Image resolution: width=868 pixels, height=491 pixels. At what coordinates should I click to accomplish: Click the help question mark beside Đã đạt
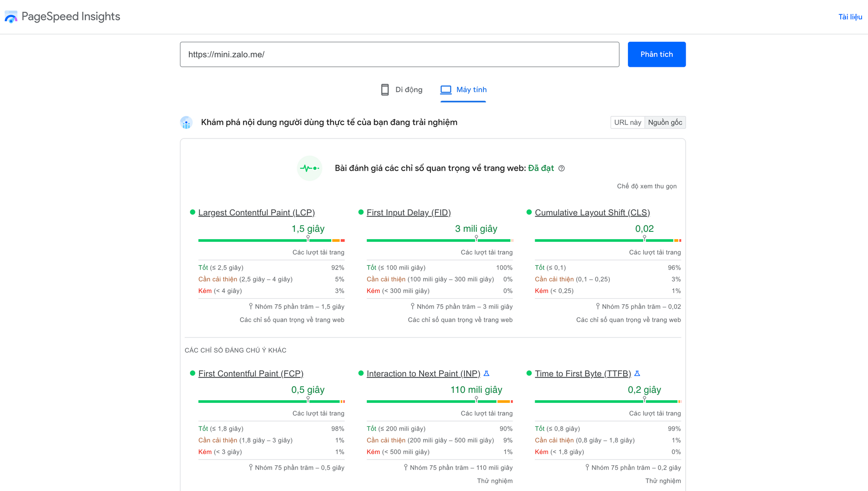[x=561, y=168]
